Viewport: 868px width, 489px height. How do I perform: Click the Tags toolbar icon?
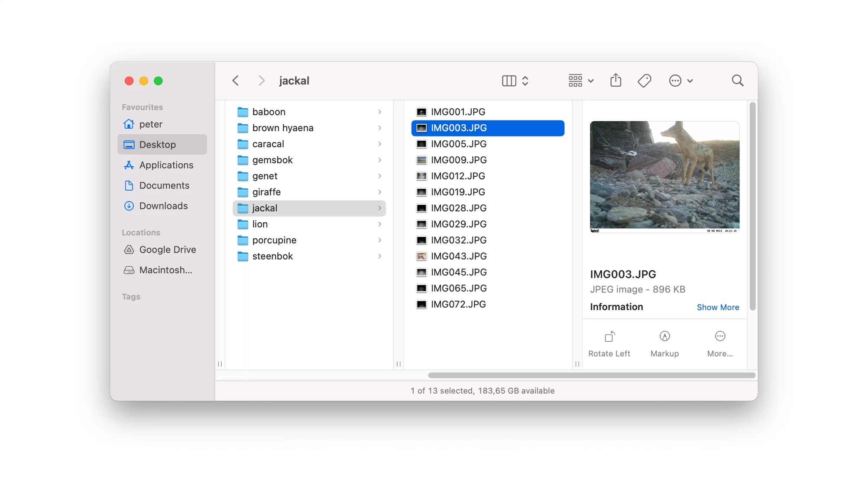pyautogui.click(x=644, y=81)
